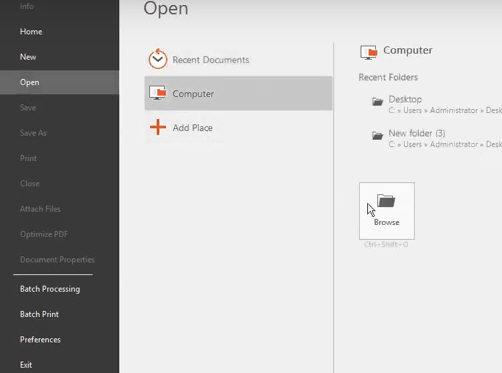Click the Recent Documents clock icon

tap(158, 59)
